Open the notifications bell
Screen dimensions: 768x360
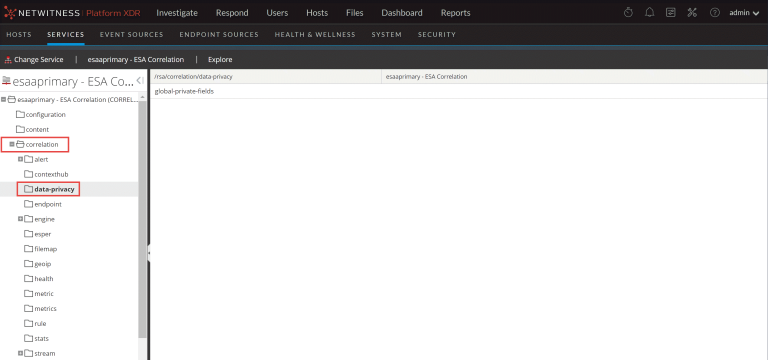[x=649, y=13]
